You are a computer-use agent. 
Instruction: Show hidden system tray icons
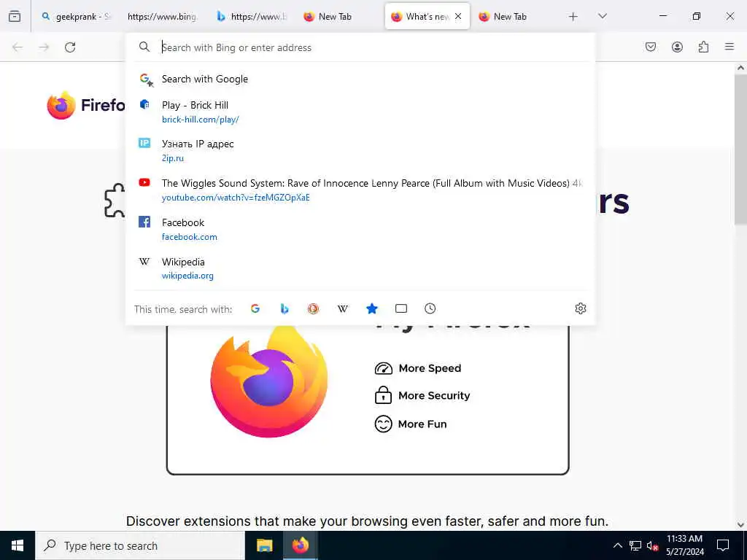point(617,545)
